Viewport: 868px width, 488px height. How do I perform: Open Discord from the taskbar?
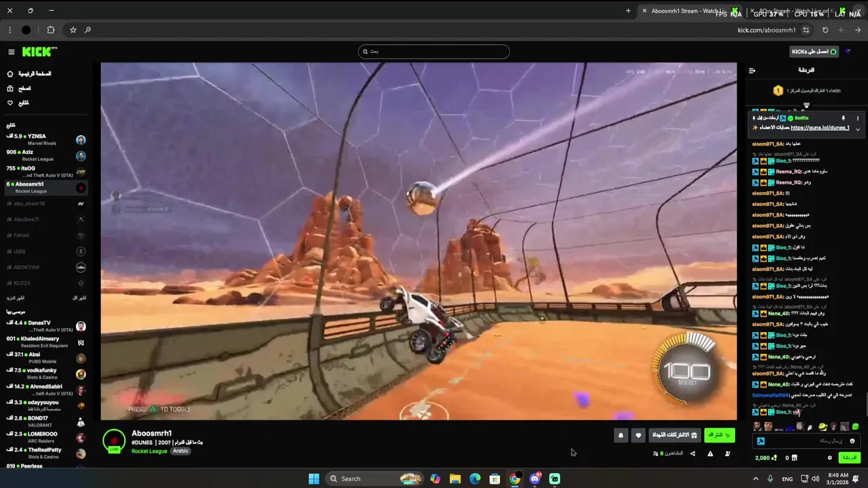(535, 479)
